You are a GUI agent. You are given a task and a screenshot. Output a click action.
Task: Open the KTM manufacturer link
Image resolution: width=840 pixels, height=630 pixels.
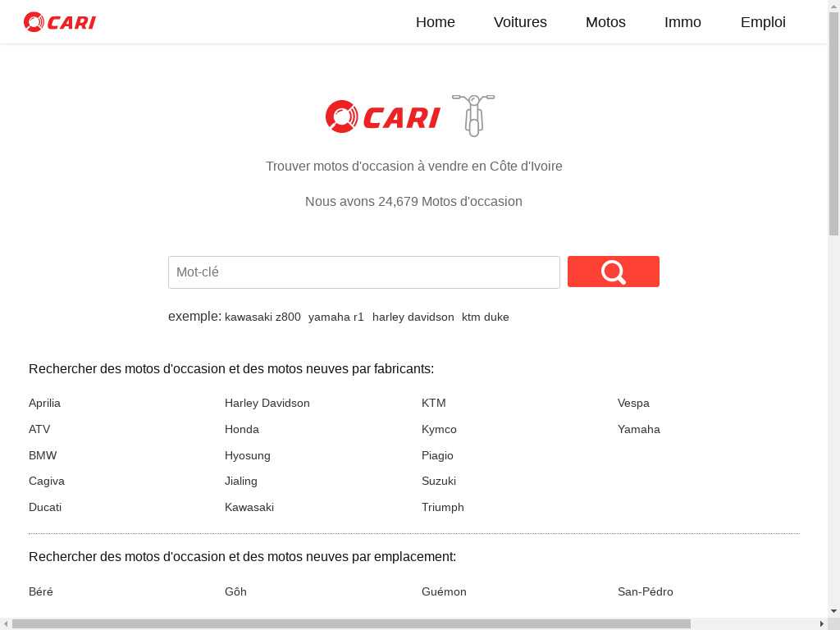(x=433, y=403)
